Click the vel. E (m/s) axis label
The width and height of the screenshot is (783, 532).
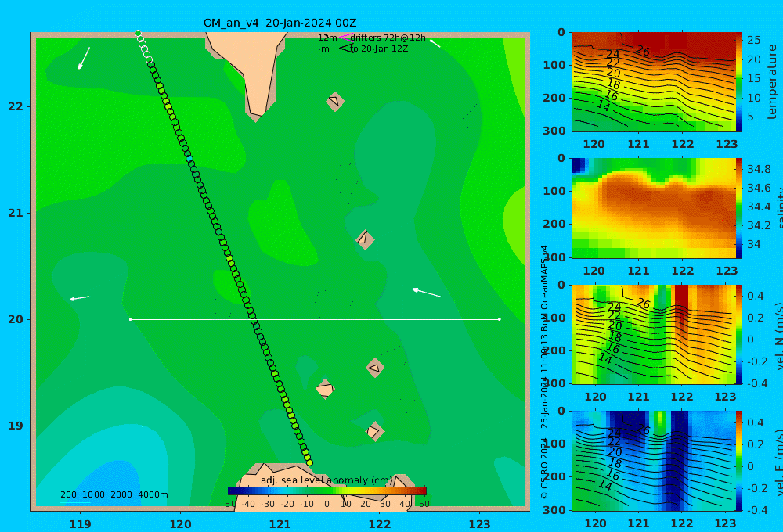pyautogui.click(x=778, y=462)
